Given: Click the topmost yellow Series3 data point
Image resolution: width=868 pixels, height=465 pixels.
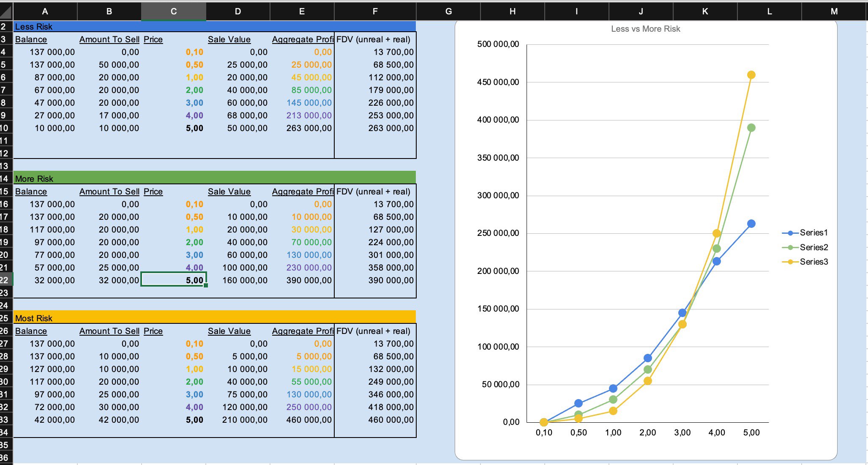Looking at the screenshot, I should pos(751,75).
